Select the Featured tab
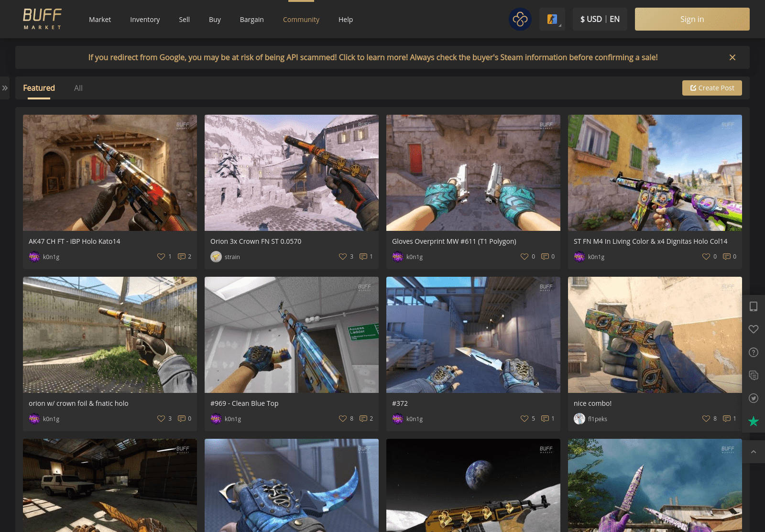 click(39, 88)
